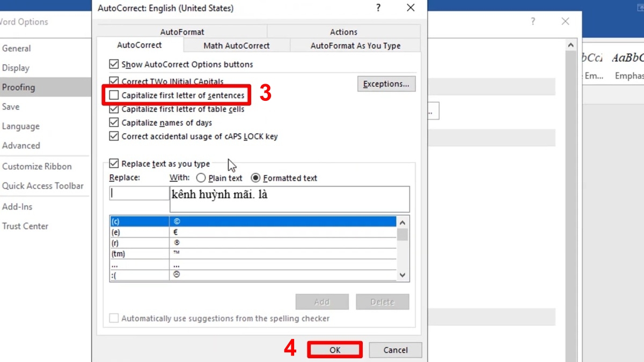Screen dimensions: 644x362
Task: Open the Trust Center settings page
Action: pyautogui.click(x=25, y=226)
